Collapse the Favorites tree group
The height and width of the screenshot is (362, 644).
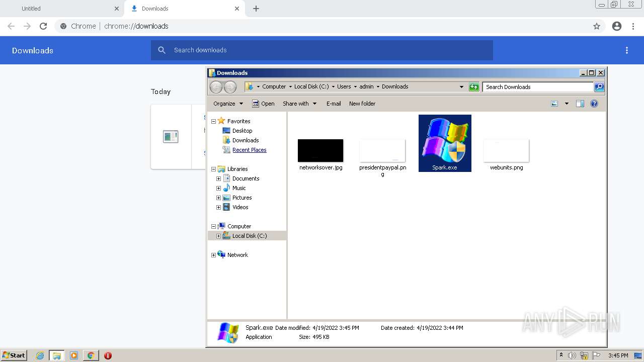pos(213,121)
